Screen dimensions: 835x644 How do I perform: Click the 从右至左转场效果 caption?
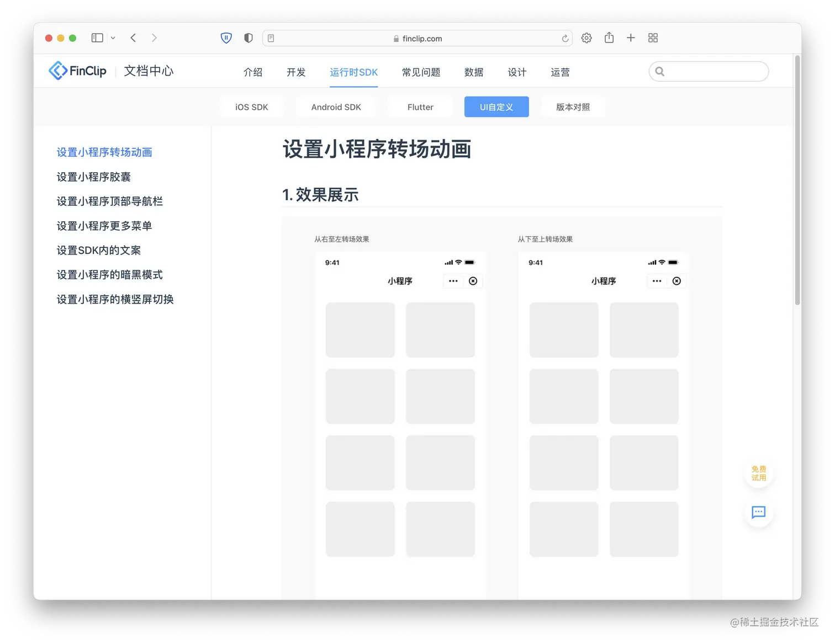342,239
